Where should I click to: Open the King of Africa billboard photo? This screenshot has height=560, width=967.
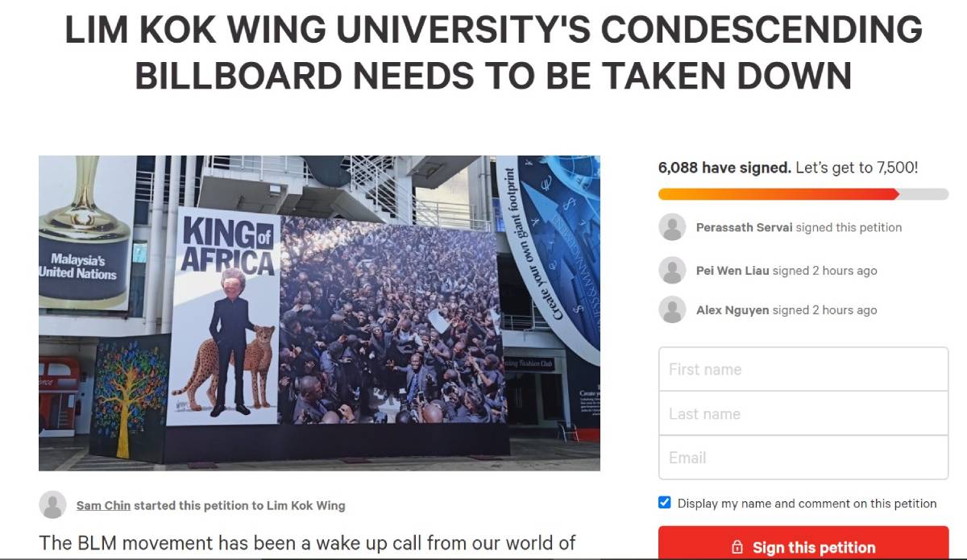[319, 313]
